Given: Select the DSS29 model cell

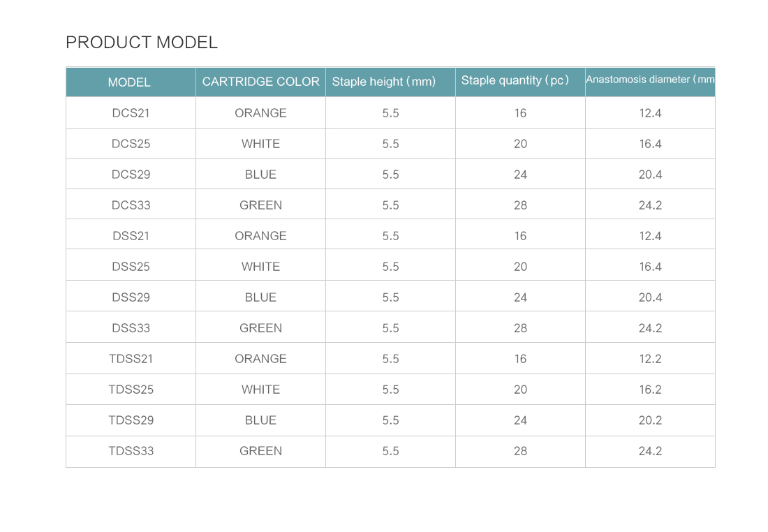Looking at the screenshot, I should click(x=131, y=297).
